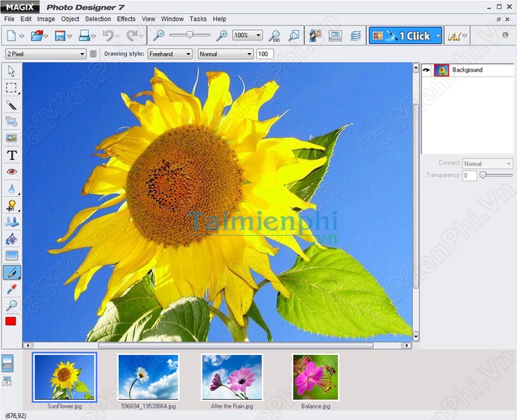The width and height of the screenshot is (517, 420).
Task: Click the Transparency value field
Action: (469, 175)
